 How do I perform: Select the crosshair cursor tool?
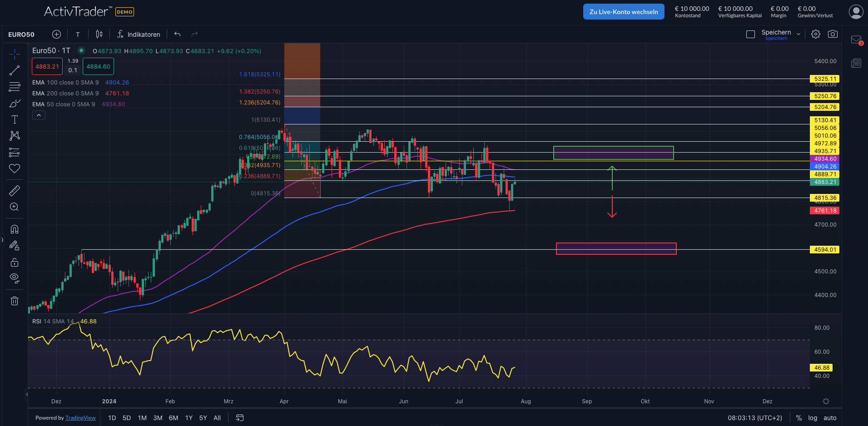[15, 53]
